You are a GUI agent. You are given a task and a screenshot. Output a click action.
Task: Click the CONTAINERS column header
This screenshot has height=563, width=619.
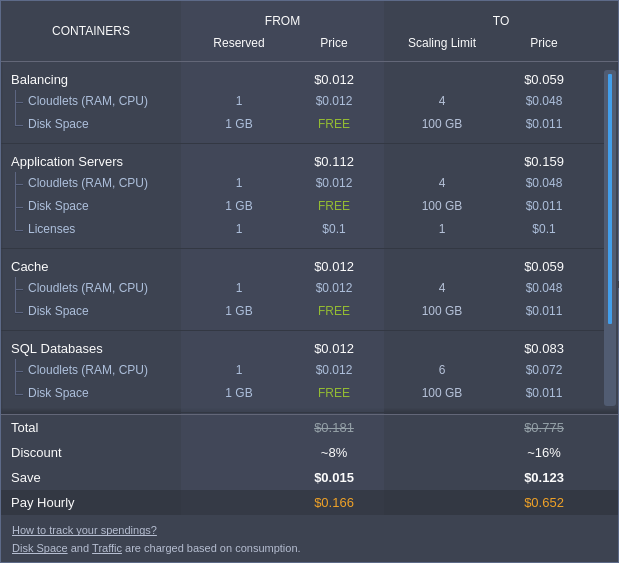91,31
